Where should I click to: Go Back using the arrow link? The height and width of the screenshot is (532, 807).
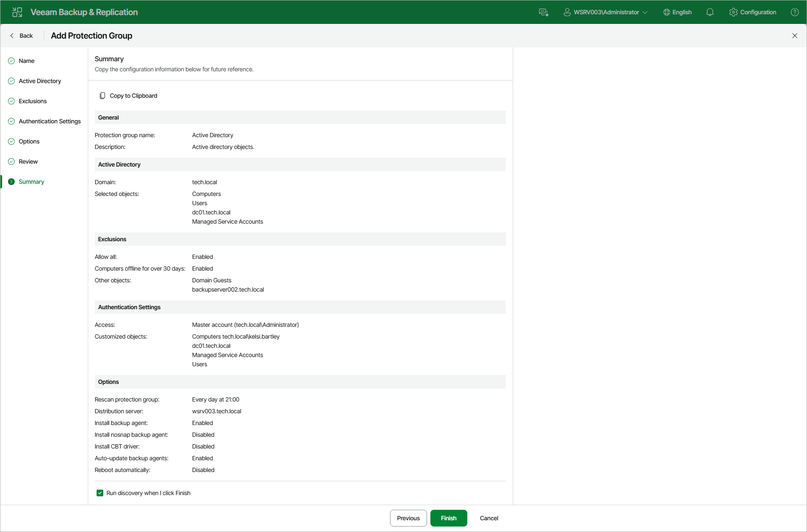coord(21,36)
